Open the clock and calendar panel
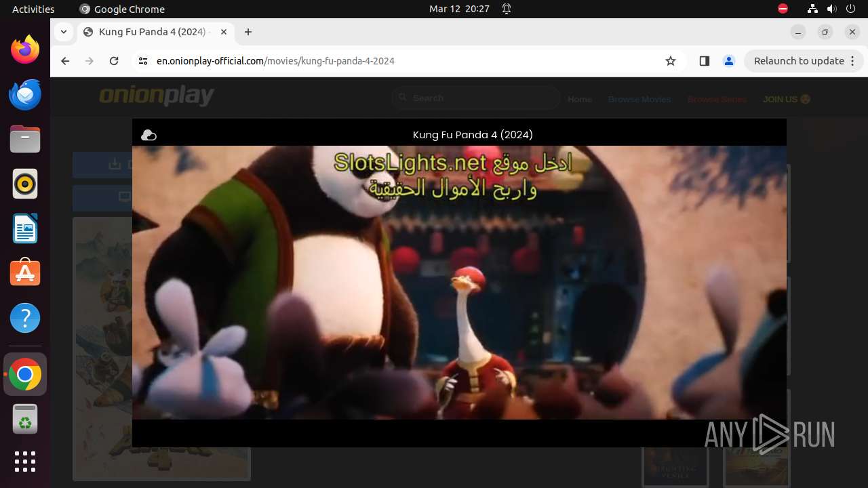The height and width of the screenshot is (488, 868). click(x=459, y=9)
